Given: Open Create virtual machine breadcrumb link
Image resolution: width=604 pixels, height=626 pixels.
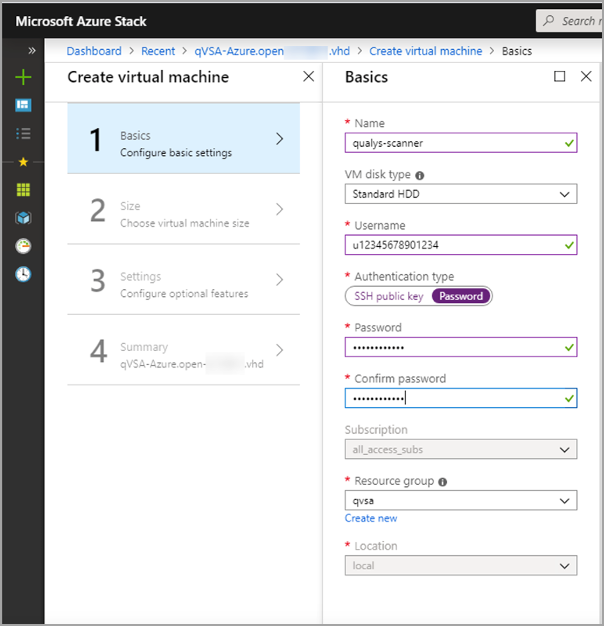Looking at the screenshot, I should 426,51.
